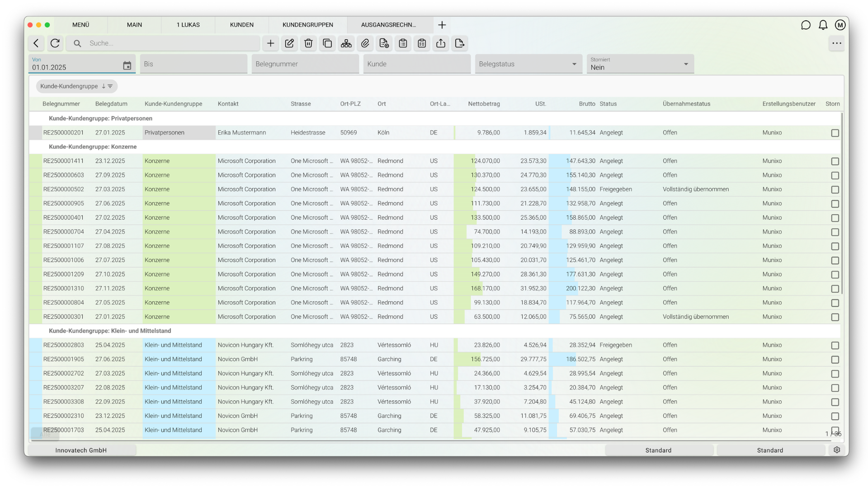Image resolution: width=868 pixels, height=488 pixels.
Task: Tick the Storno checkbox for RE2500001411
Action: (835, 161)
